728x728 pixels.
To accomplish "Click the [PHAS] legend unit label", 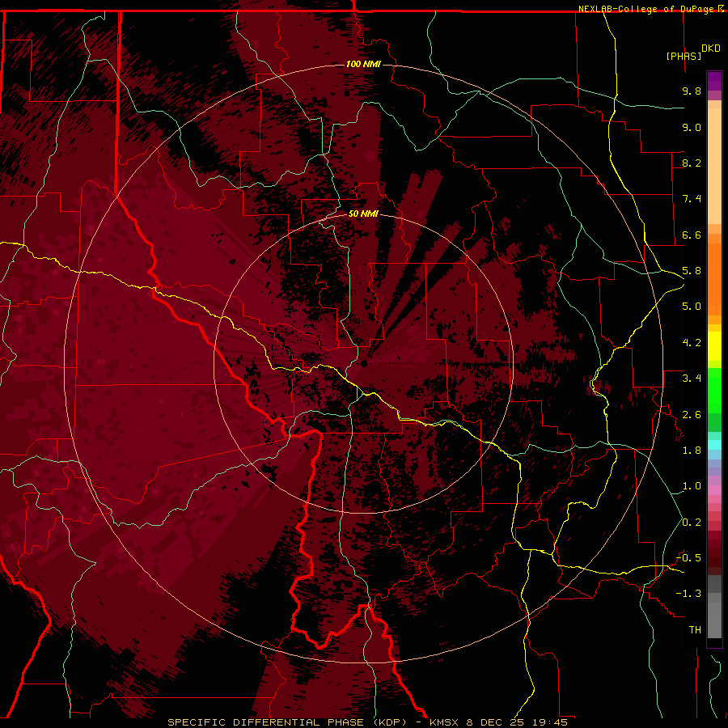I will (x=684, y=56).
